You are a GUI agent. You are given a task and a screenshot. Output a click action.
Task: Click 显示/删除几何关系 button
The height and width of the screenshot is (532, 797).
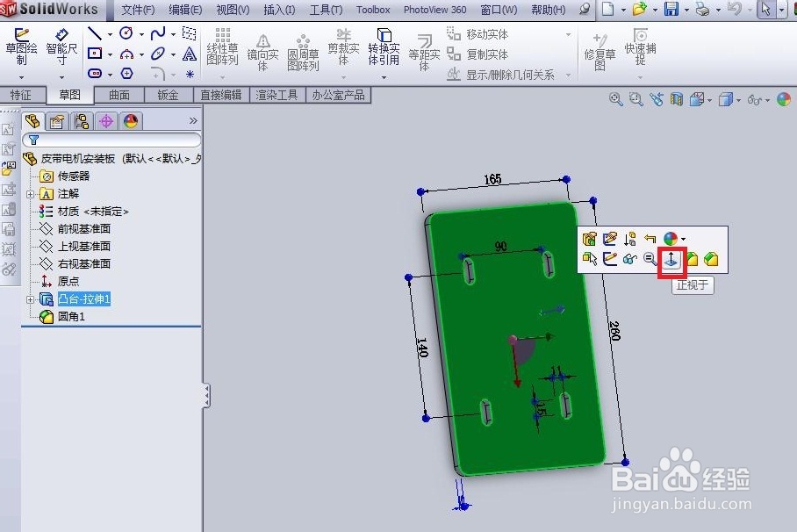point(500,75)
